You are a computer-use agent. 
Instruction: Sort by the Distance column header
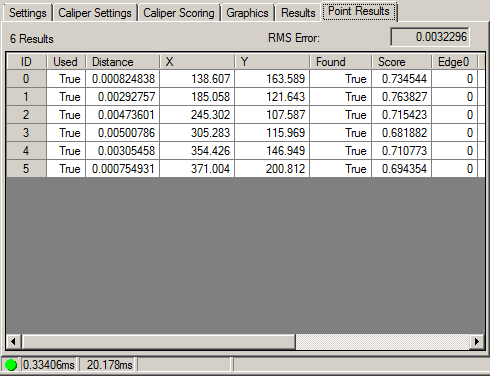tap(123, 62)
